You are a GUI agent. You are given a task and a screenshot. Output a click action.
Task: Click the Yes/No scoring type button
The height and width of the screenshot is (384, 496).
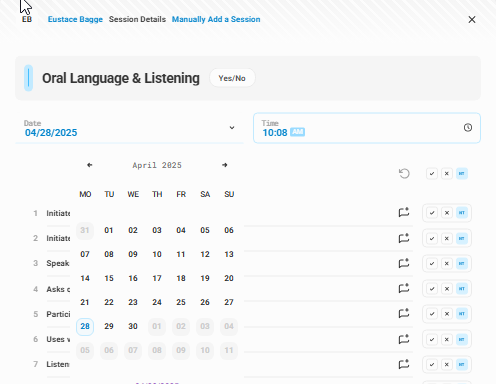click(x=232, y=78)
